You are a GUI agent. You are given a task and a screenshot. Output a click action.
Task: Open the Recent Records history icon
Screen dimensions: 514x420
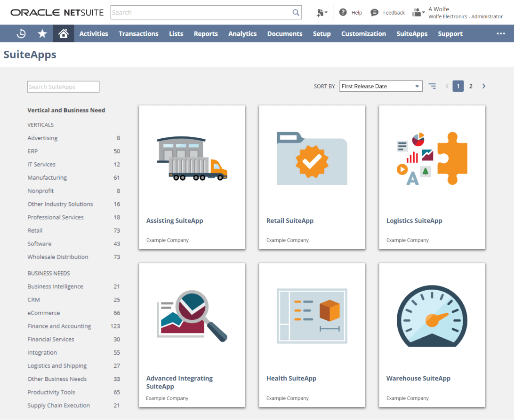coord(21,33)
